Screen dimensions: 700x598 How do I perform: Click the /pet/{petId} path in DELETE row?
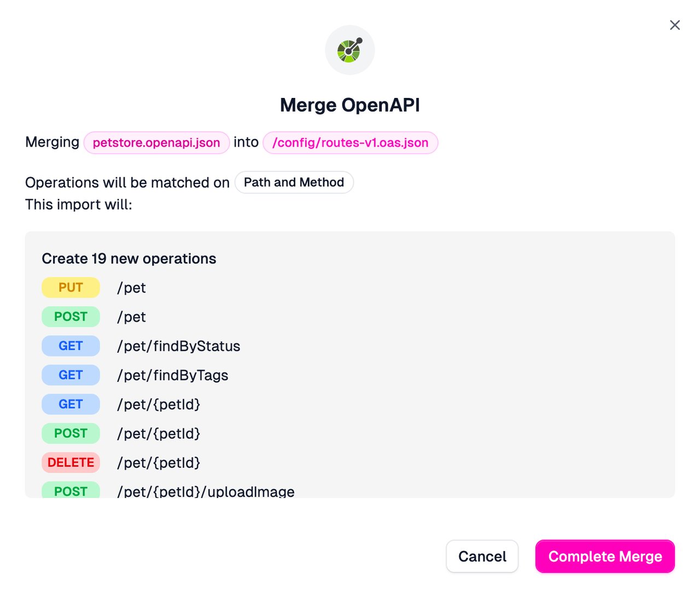(x=159, y=463)
